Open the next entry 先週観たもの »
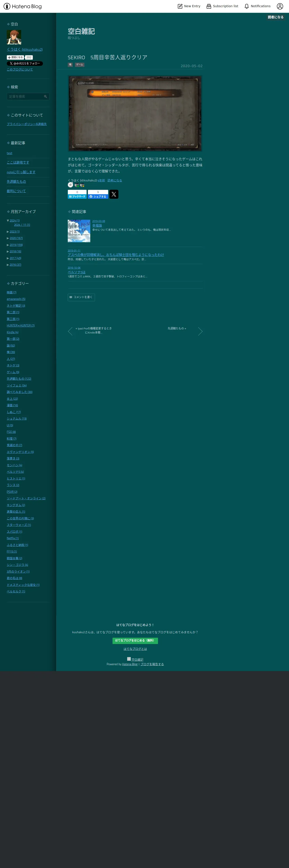 coord(177,329)
